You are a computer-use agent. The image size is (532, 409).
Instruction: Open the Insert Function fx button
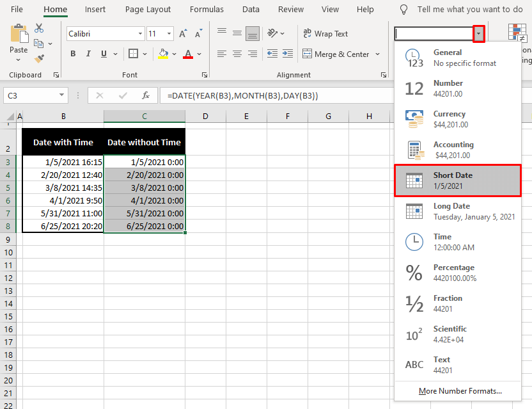tap(146, 95)
